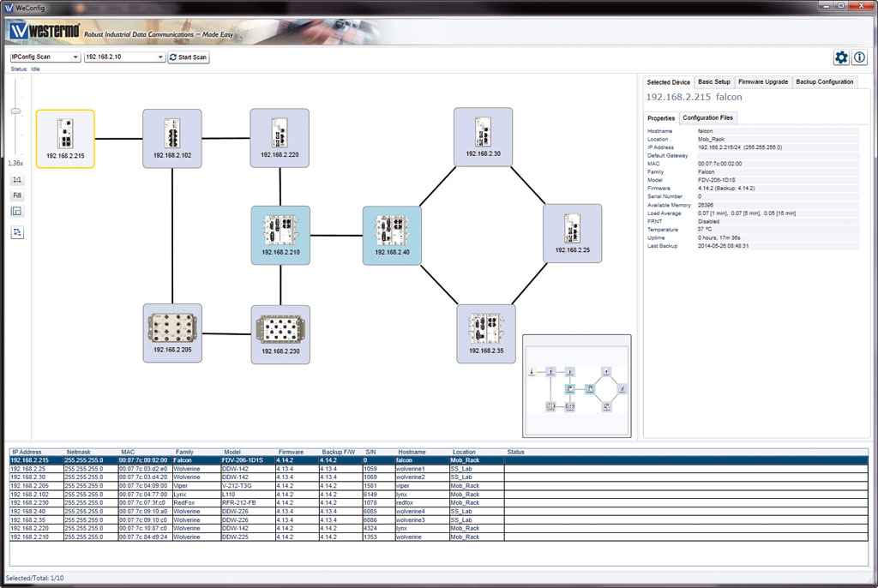Click the Fill zoom button
This screenshot has width=878, height=588.
[17, 195]
